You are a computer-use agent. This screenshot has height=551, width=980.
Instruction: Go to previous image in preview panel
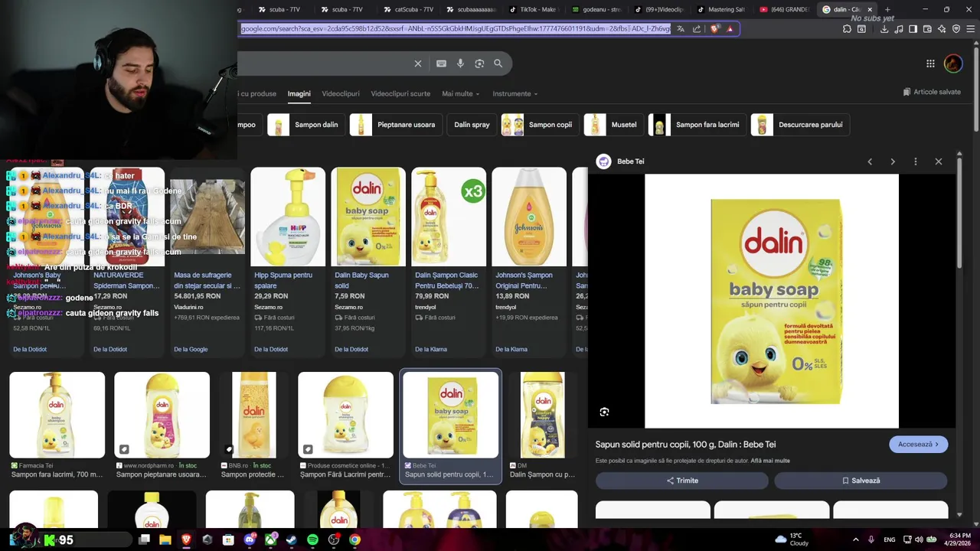point(870,161)
